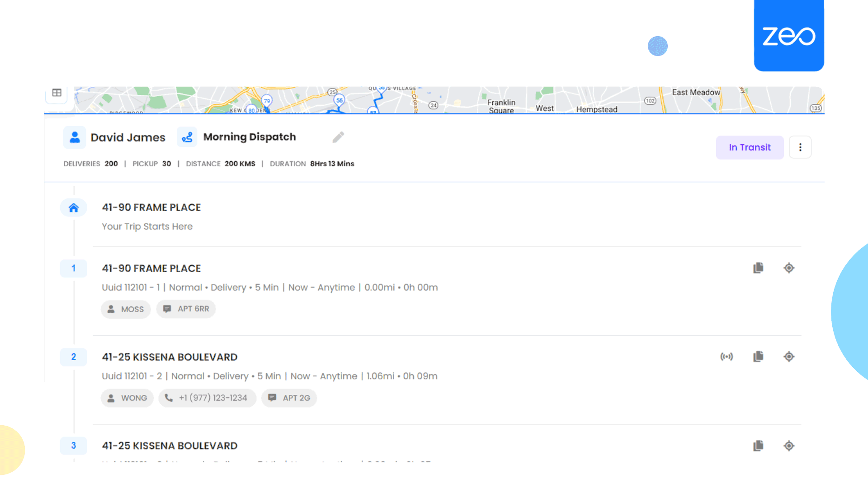This screenshot has width=868, height=488.
Task: Click the route icon beside Morning Dispatch
Action: pos(187,137)
